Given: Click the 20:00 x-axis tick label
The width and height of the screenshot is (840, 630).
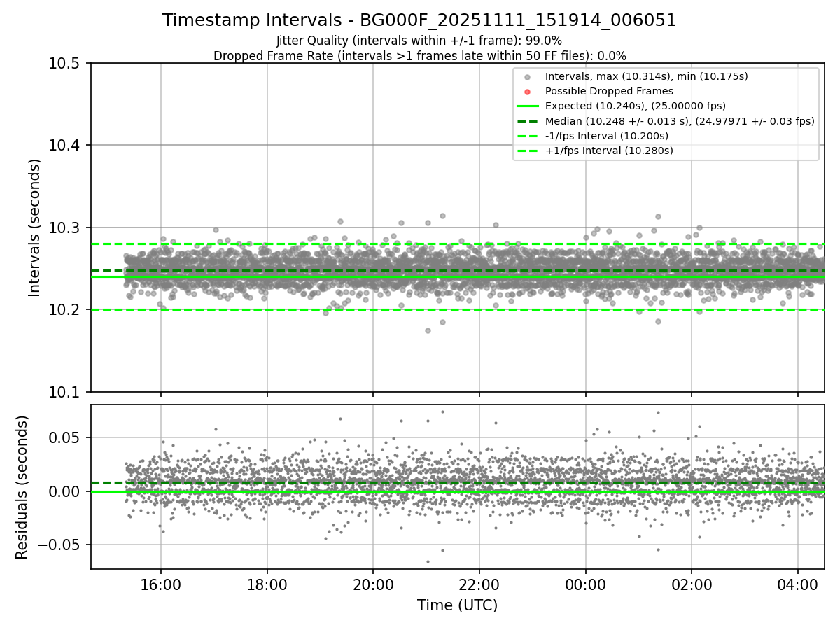Looking at the screenshot, I should tap(373, 584).
